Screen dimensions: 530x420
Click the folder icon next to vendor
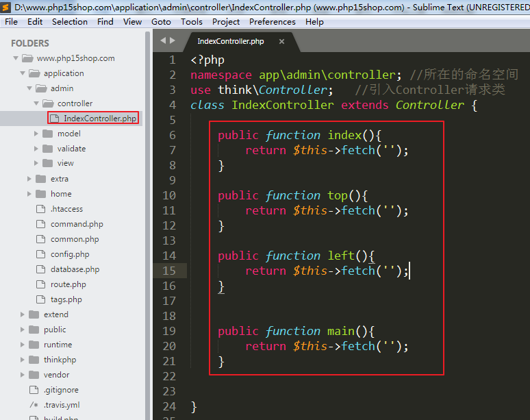(34, 375)
